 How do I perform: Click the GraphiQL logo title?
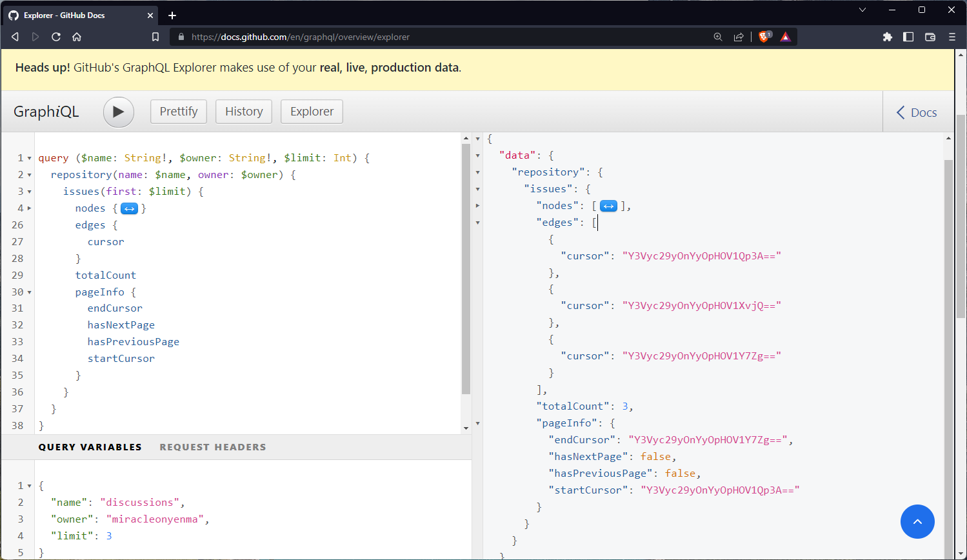[x=46, y=112]
